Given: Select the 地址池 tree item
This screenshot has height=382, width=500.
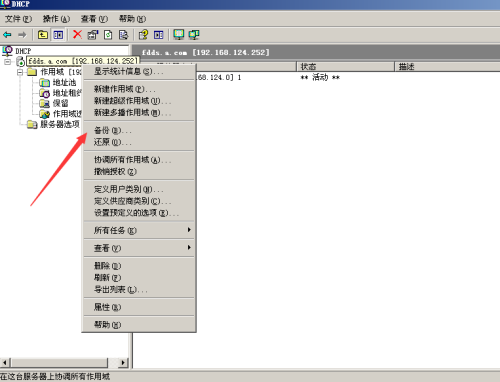Looking at the screenshot, I should click(x=64, y=82).
